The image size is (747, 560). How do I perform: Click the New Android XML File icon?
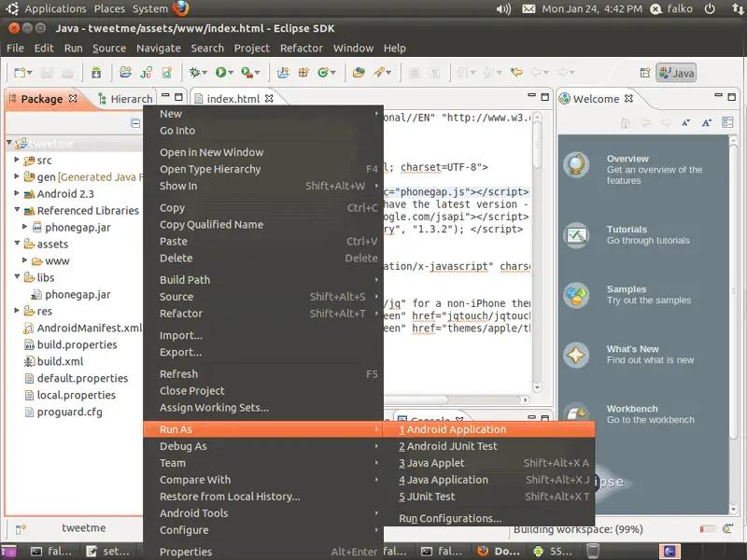click(x=167, y=73)
